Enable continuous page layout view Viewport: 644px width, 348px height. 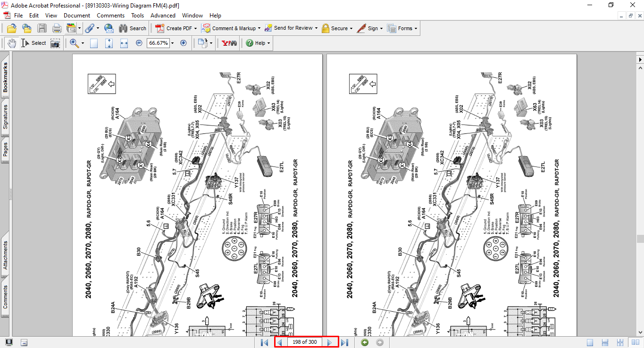605,342
